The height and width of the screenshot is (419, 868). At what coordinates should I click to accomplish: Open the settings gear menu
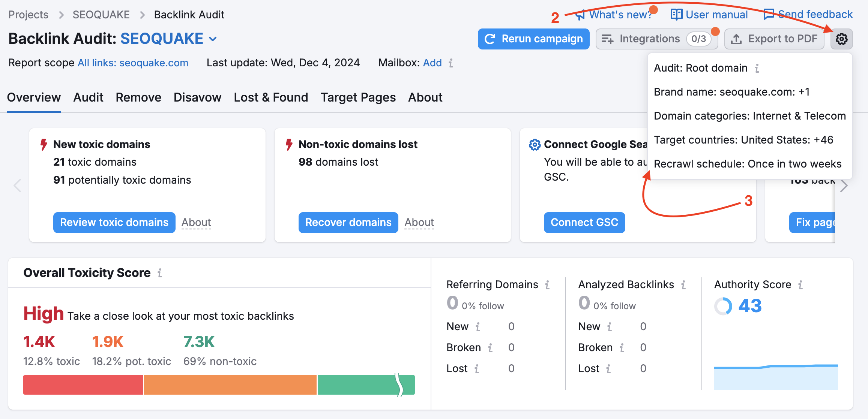pos(841,39)
